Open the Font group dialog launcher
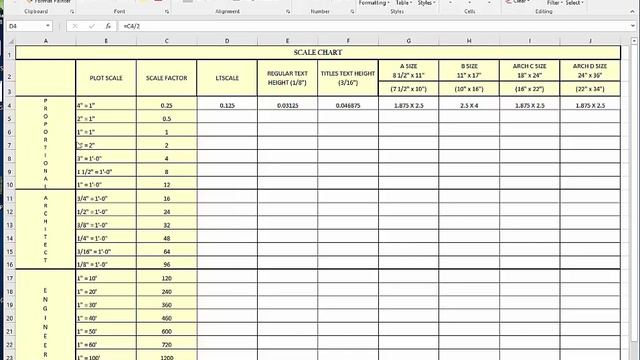640x360 pixels. coord(167,12)
